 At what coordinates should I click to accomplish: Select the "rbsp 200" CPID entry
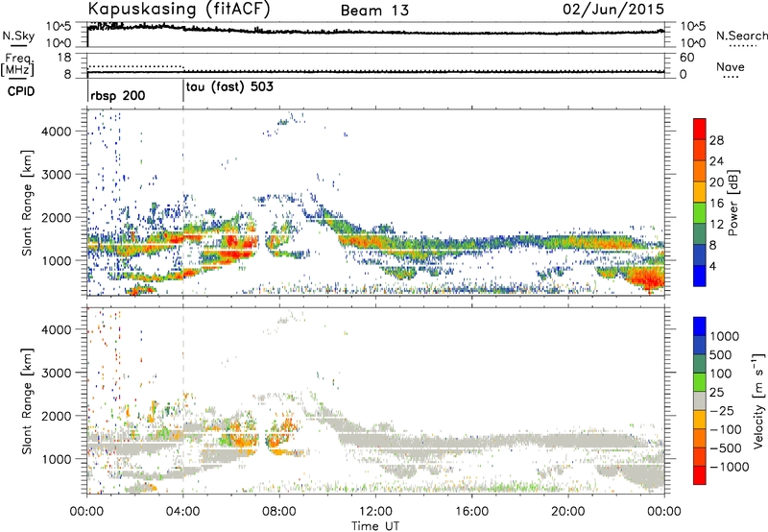point(117,95)
